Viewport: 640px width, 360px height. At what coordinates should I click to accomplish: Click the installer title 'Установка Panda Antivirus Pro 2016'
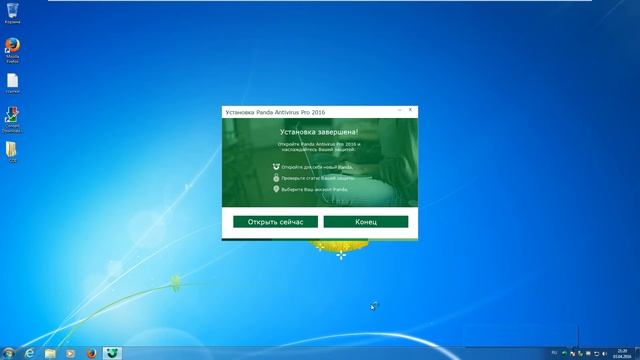pyautogui.click(x=276, y=112)
